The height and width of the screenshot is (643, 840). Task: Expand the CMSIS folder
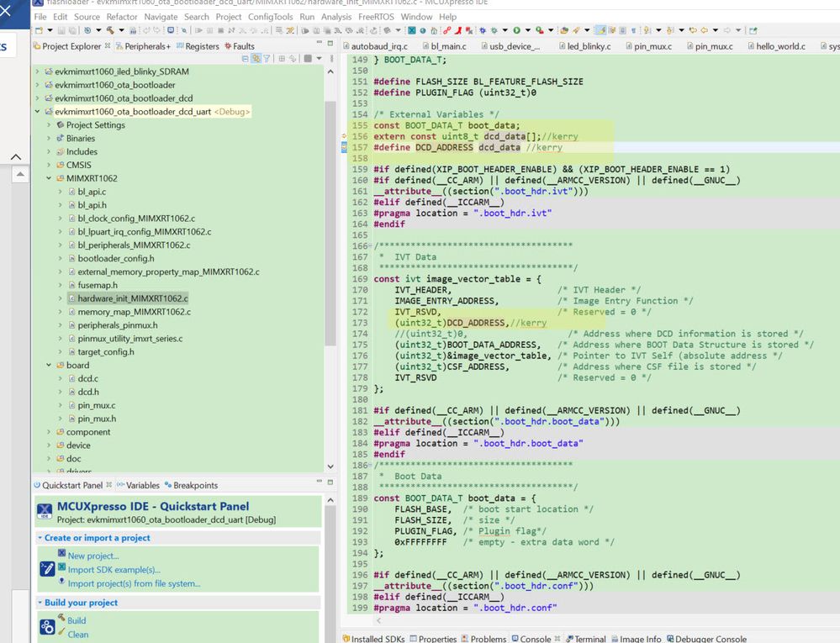coord(49,165)
